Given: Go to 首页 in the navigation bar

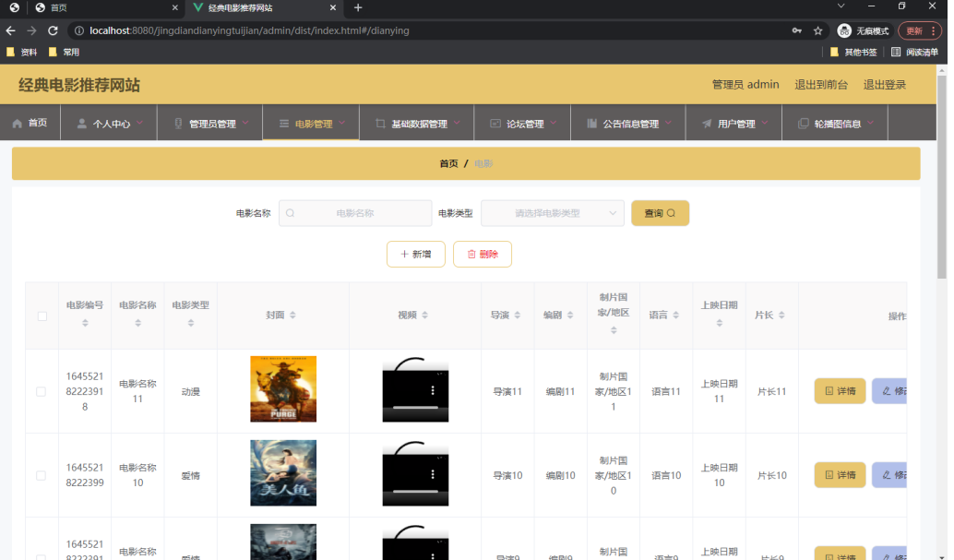Looking at the screenshot, I should coord(30,123).
